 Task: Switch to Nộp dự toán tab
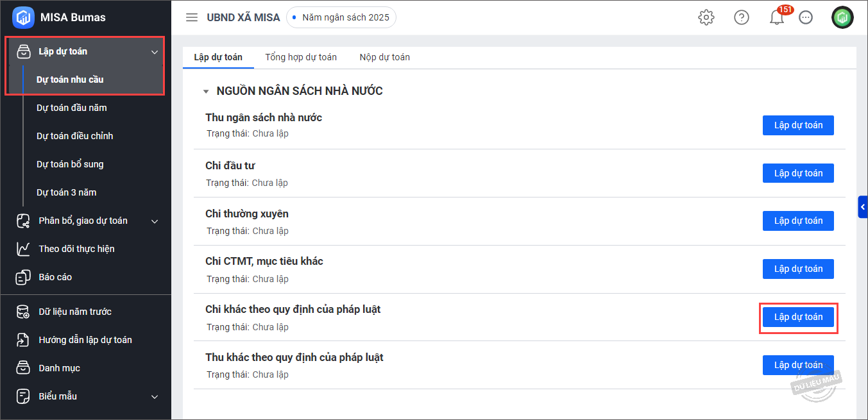(384, 57)
